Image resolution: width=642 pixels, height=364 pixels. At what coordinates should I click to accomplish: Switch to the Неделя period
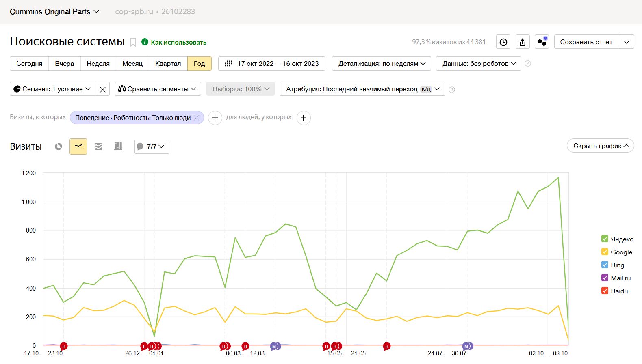pyautogui.click(x=98, y=63)
